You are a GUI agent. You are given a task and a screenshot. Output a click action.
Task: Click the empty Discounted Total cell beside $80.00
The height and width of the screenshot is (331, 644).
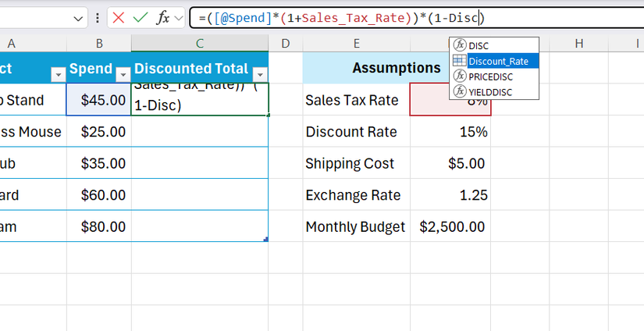(200, 226)
